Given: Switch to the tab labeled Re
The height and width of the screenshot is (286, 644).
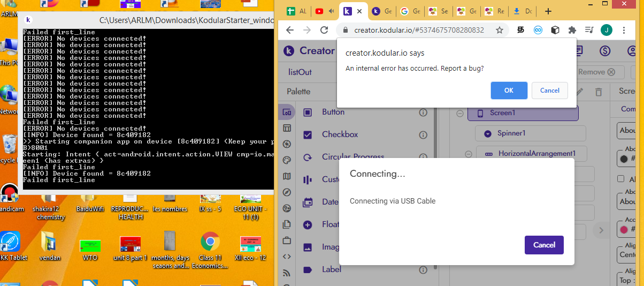Looking at the screenshot, I should click(x=494, y=11).
